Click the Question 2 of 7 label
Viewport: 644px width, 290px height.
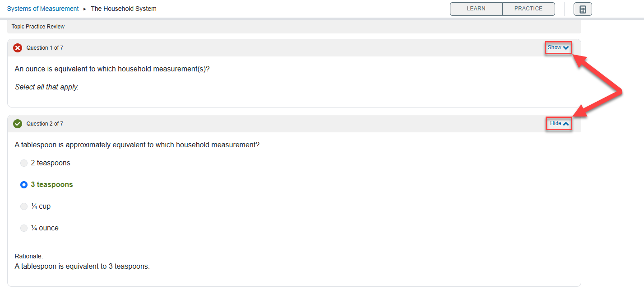(x=45, y=124)
